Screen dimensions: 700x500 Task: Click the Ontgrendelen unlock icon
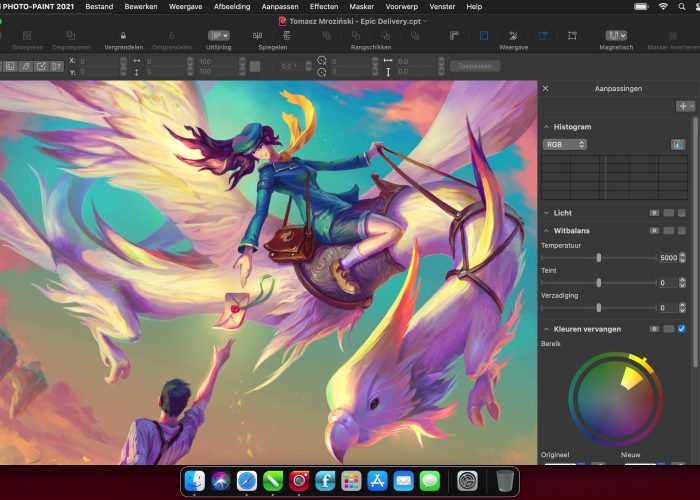click(171, 36)
